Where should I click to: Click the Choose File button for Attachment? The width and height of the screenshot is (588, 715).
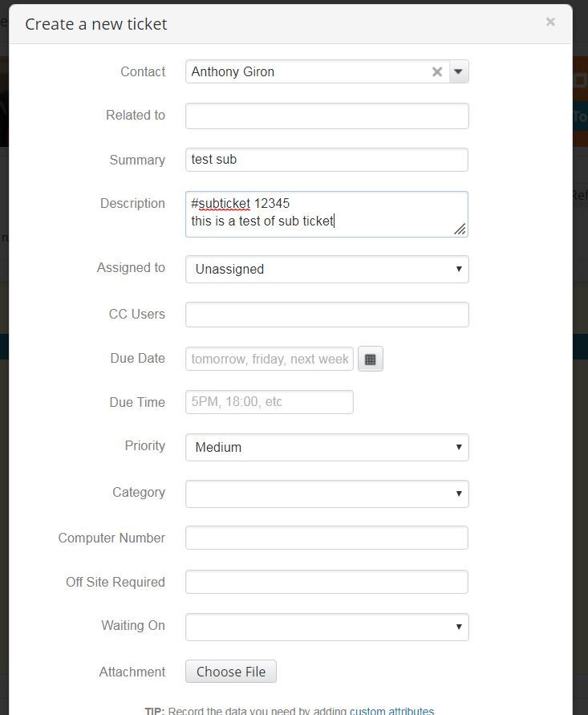(230, 672)
